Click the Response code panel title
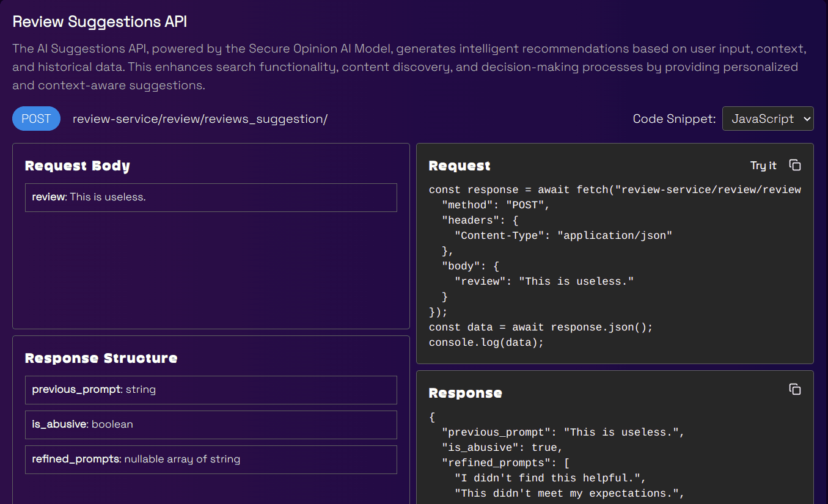Viewport: 828px width, 504px height. [x=466, y=393]
